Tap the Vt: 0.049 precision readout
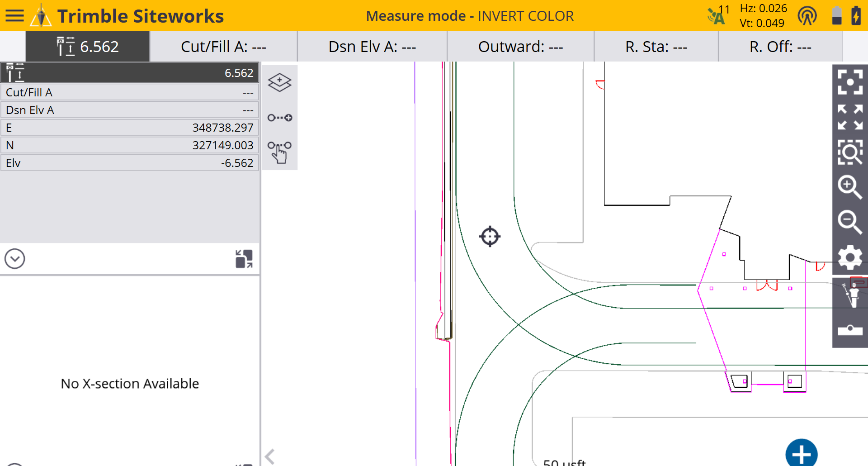This screenshot has width=868, height=466. (762, 23)
